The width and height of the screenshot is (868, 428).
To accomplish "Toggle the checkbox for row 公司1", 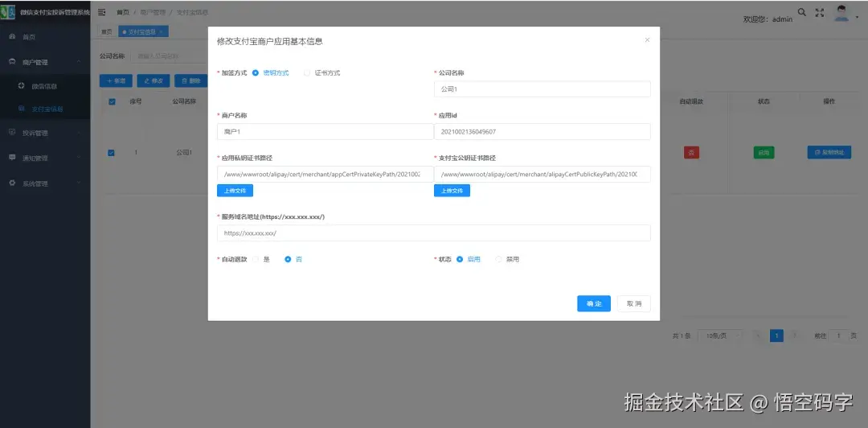I will (x=111, y=153).
